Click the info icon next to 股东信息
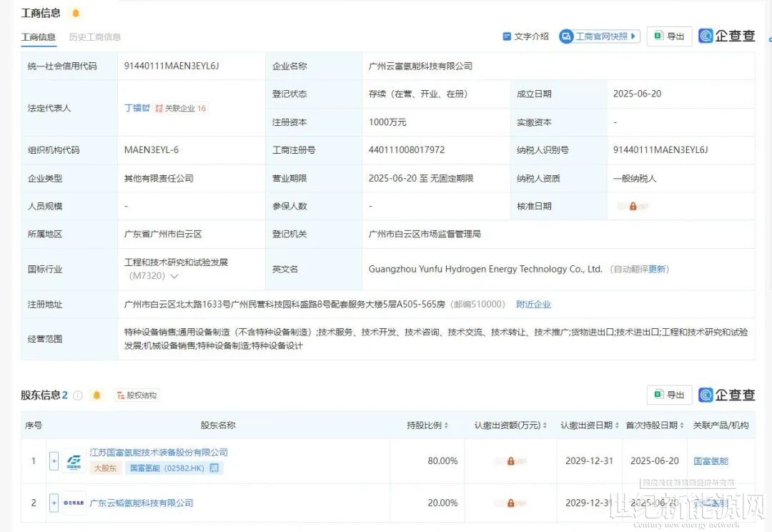The image size is (772, 532). [x=78, y=395]
